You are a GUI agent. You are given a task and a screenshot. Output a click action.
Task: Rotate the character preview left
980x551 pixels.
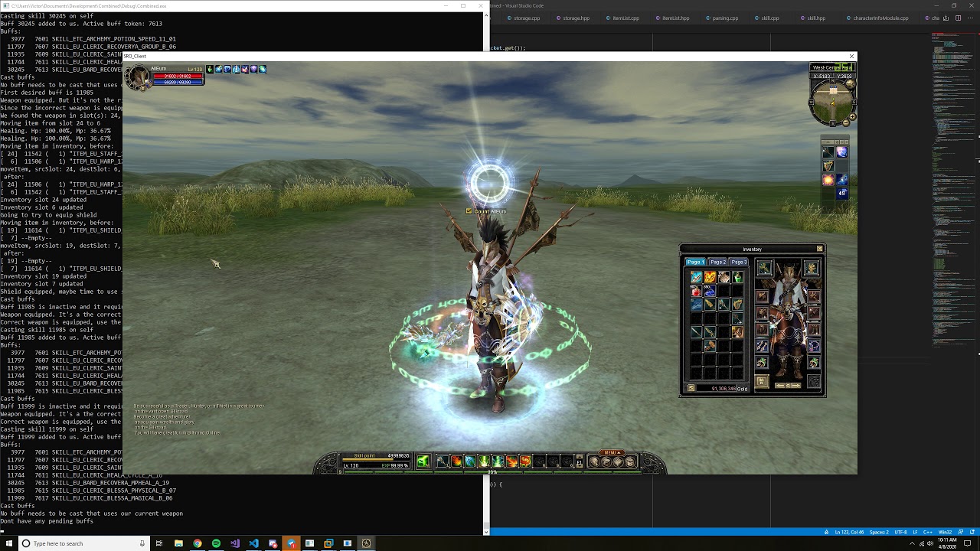point(779,386)
